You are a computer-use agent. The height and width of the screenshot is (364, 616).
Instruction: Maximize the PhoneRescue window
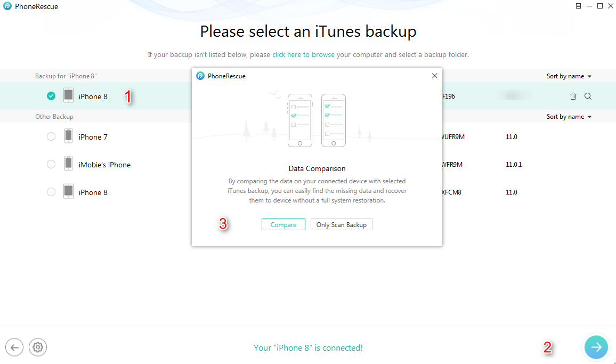(600, 6)
